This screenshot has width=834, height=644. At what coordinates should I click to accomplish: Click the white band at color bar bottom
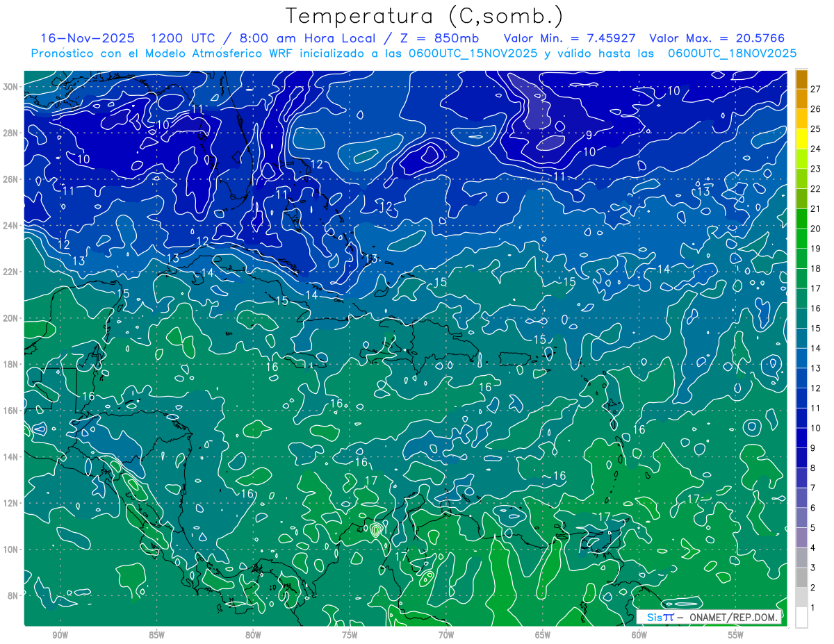pos(801,618)
